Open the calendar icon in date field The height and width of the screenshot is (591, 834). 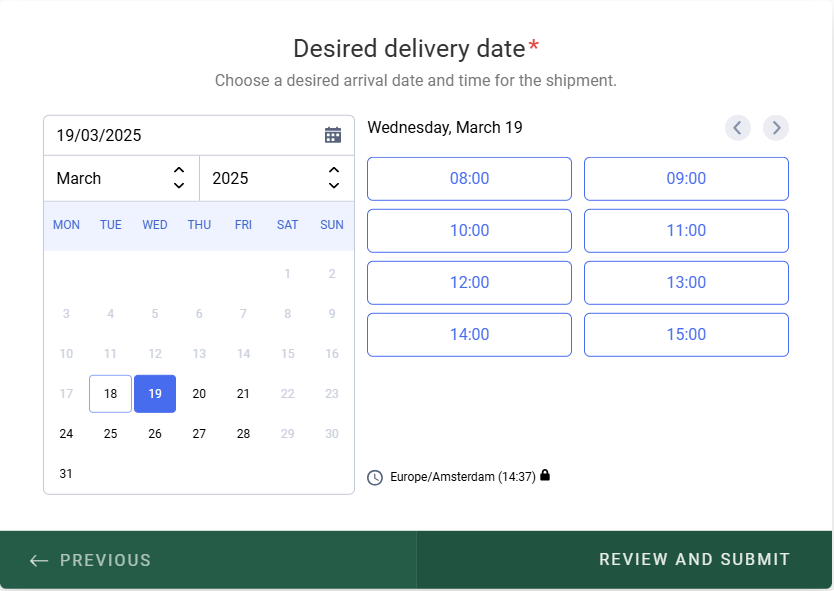click(x=333, y=135)
